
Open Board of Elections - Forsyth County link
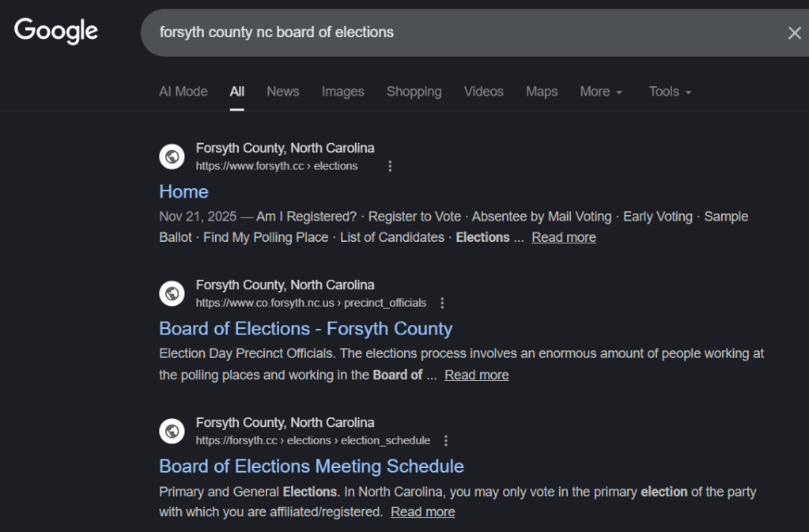(x=306, y=329)
